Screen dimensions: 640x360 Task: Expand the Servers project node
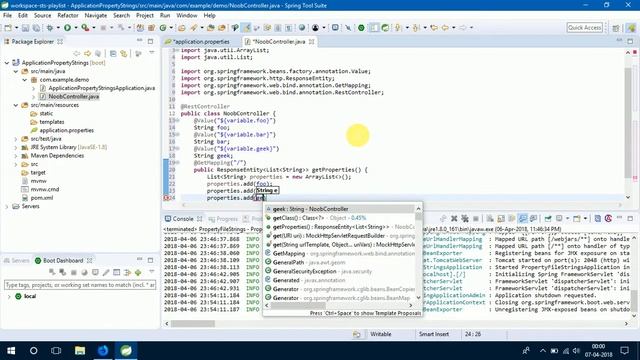7,207
